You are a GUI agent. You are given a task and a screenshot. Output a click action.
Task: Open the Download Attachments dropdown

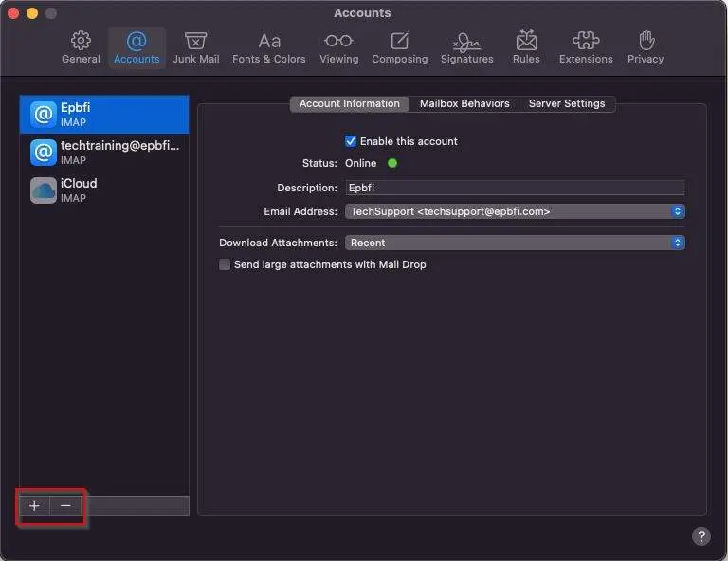[x=515, y=243]
